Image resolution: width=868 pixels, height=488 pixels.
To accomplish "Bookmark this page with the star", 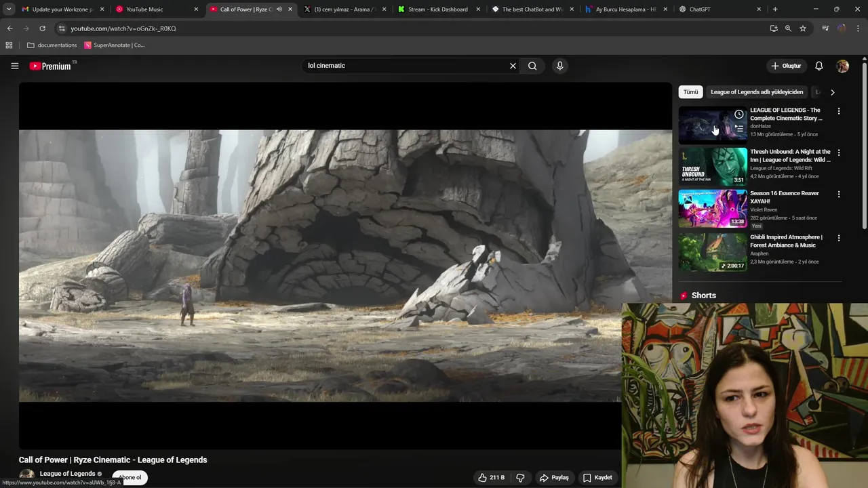I will [803, 28].
